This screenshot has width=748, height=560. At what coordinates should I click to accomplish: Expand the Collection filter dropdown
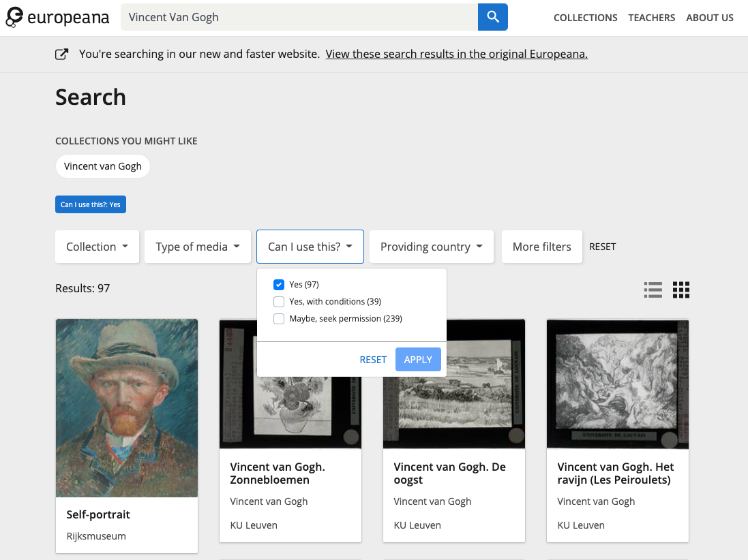(97, 247)
